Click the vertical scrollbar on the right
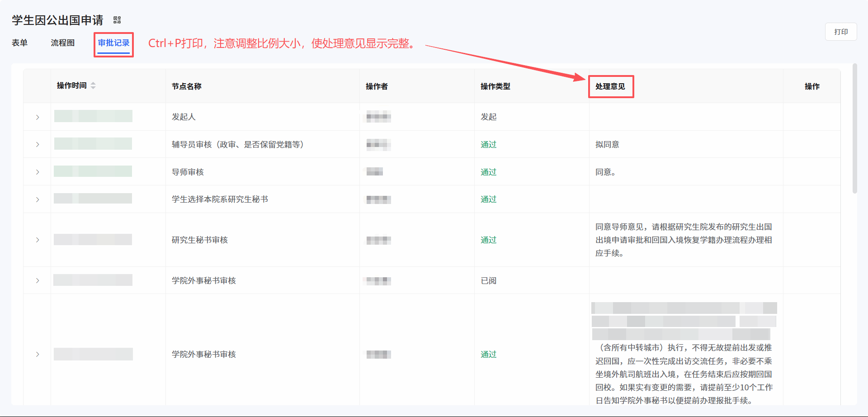 pyautogui.click(x=854, y=129)
